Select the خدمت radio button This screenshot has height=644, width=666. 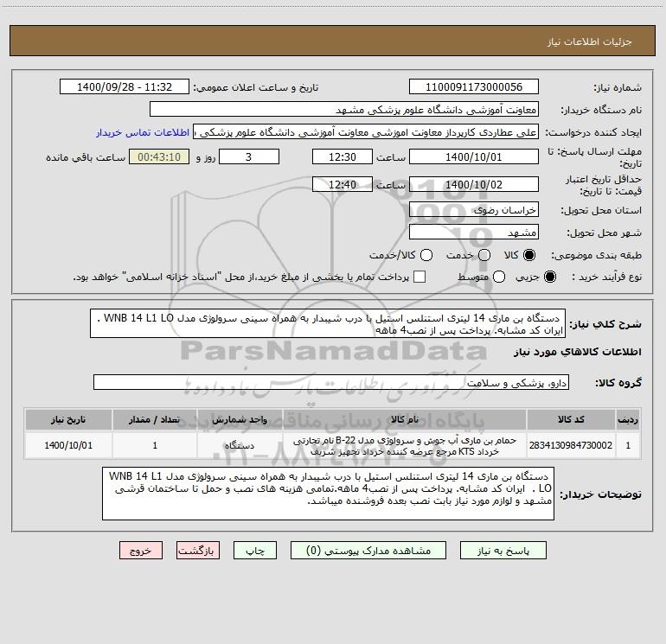pos(484,255)
